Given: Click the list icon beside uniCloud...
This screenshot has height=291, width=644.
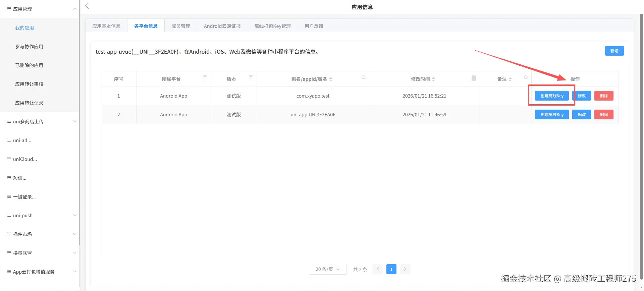Looking at the screenshot, I should 9,159.
